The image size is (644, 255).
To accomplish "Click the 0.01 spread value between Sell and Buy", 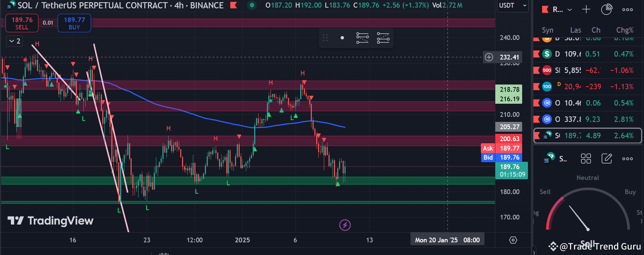I will click(x=48, y=23).
